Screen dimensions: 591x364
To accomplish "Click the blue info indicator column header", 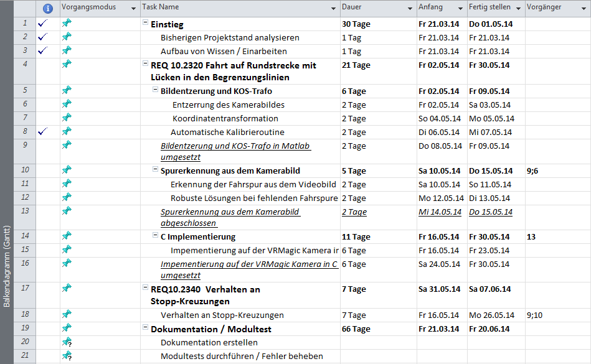I will [x=48, y=8].
